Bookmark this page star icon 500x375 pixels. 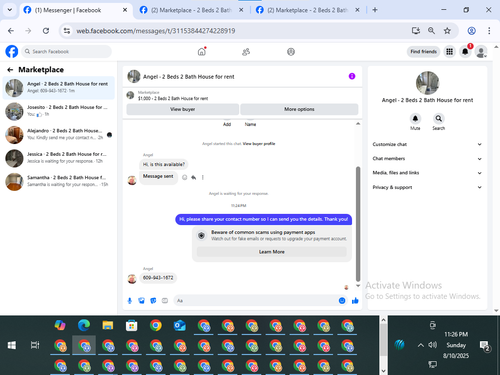click(447, 31)
